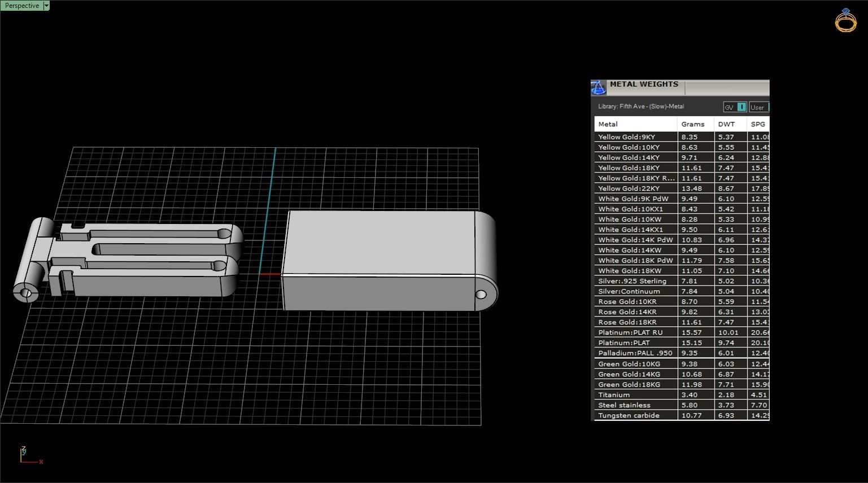Select the Yellow Gold:22KY row
This screenshot has height=483, width=868.
coord(682,188)
